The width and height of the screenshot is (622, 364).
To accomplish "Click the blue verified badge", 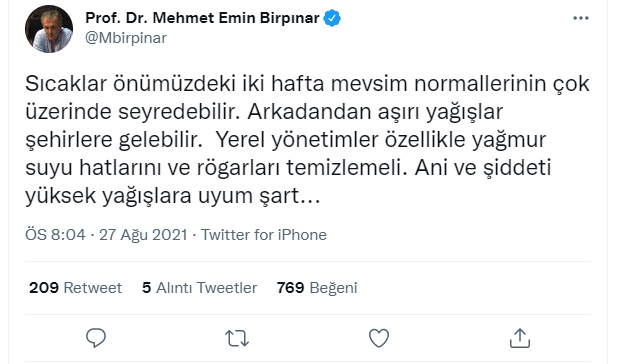I will [332, 18].
